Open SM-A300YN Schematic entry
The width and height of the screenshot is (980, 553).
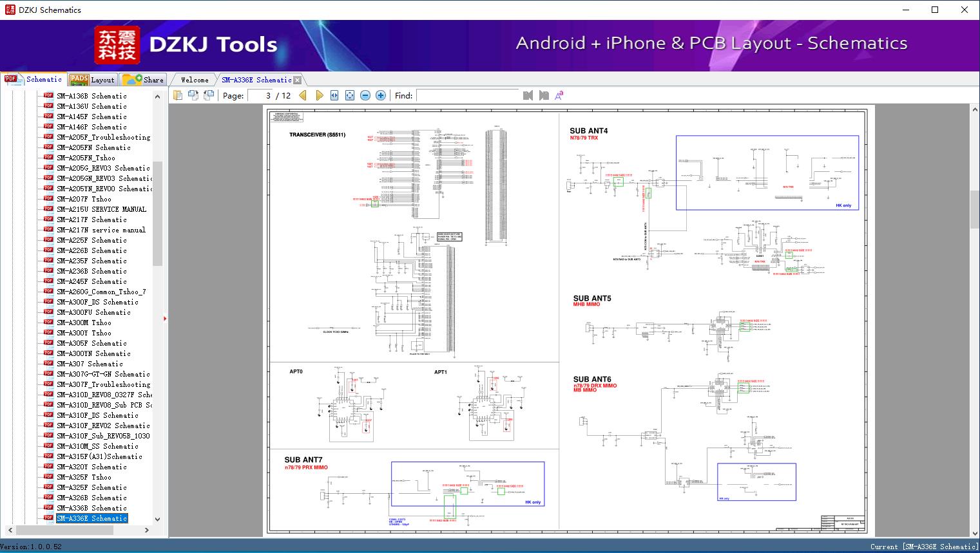tap(93, 353)
